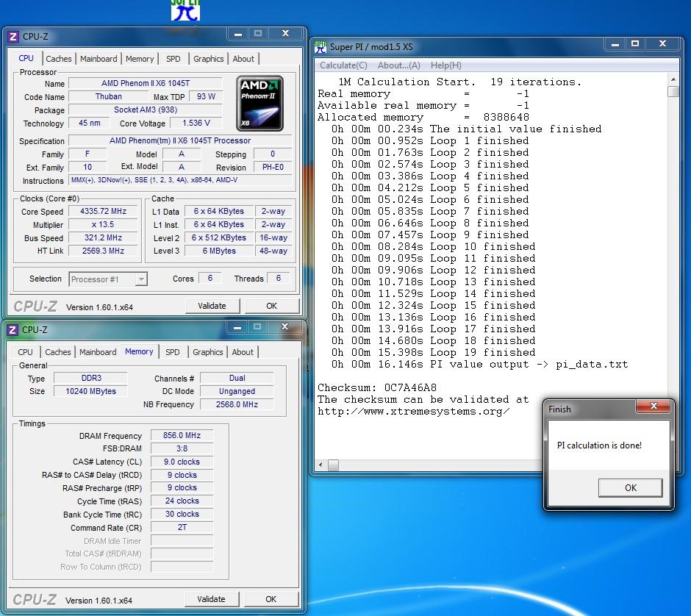This screenshot has height=616, width=691.
Task: Click the Loop 19 finished line
Action: (434, 353)
